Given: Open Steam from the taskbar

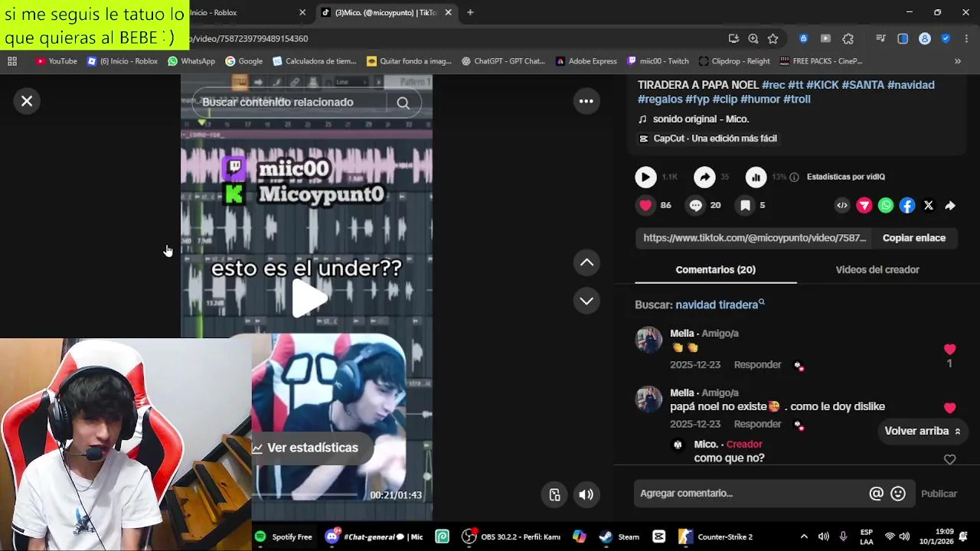Looking at the screenshot, I should (x=619, y=537).
